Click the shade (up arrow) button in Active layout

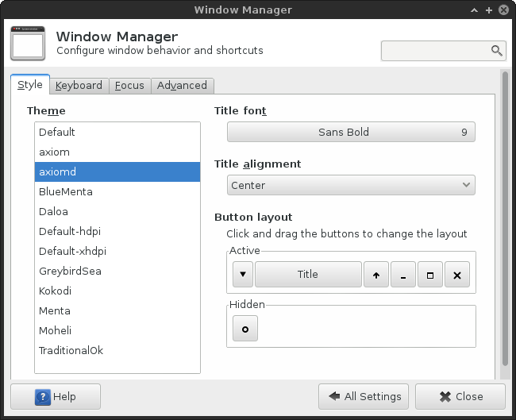tap(375, 275)
